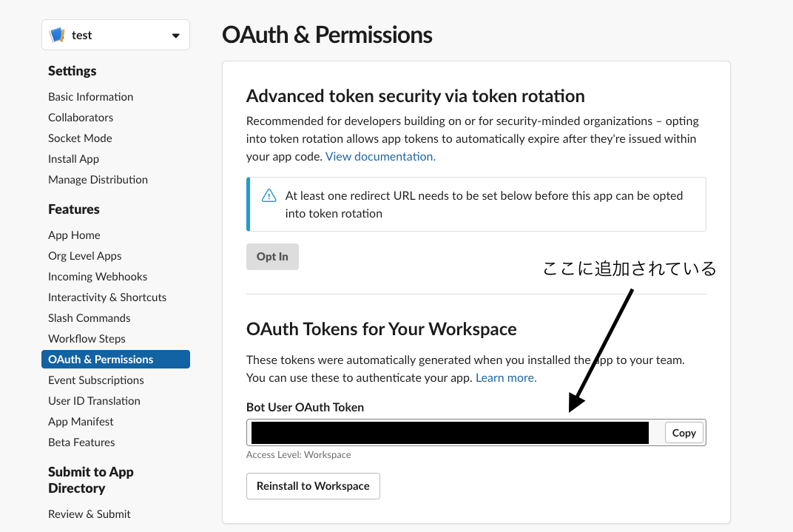
Task: Open Manage Distribution settings
Action: pos(98,179)
